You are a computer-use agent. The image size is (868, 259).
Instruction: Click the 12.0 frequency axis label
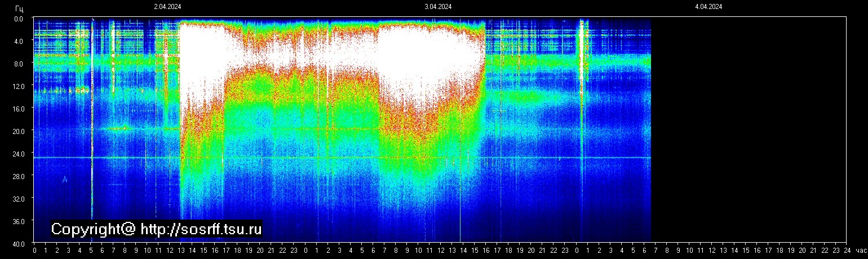pos(17,86)
